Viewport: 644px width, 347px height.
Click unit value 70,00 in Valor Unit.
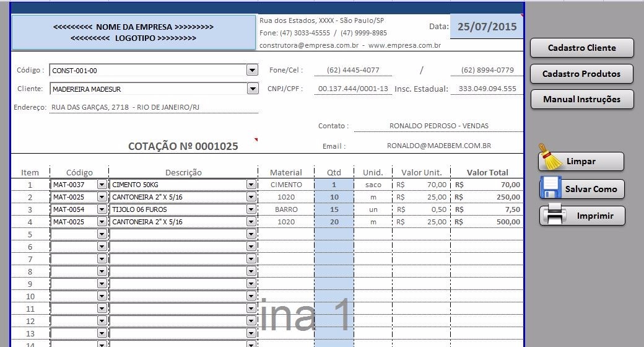point(437,185)
